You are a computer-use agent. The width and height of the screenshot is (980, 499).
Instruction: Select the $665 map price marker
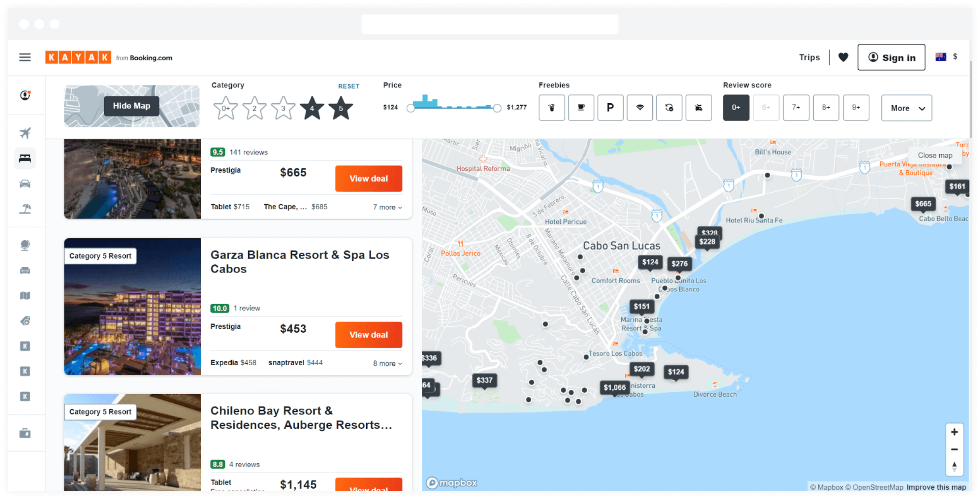click(x=923, y=204)
